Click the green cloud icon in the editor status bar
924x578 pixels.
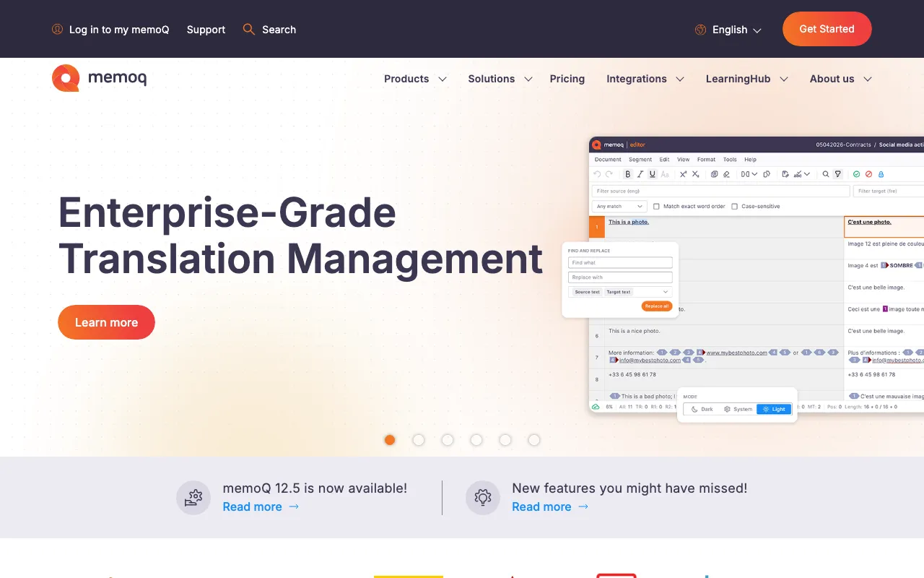pyautogui.click(x=596, y=407)
